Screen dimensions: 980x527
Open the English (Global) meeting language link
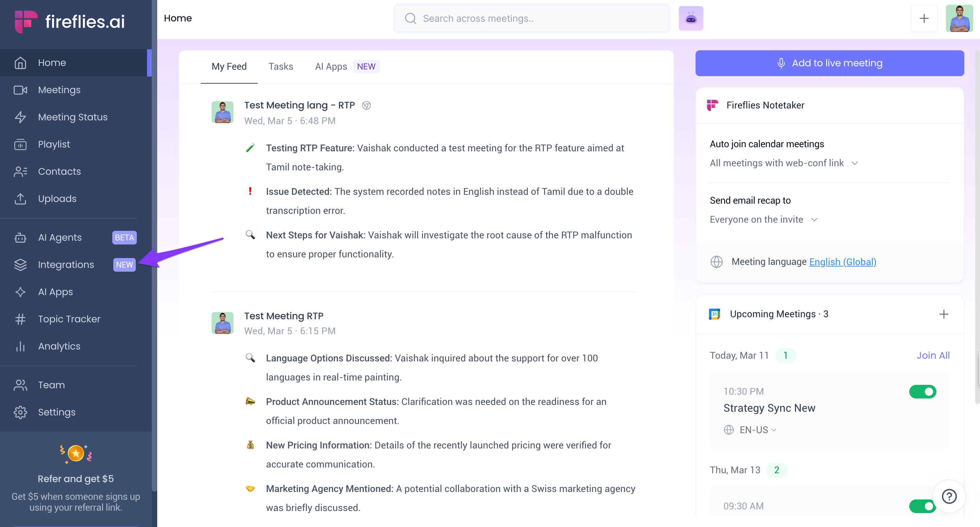843,261
